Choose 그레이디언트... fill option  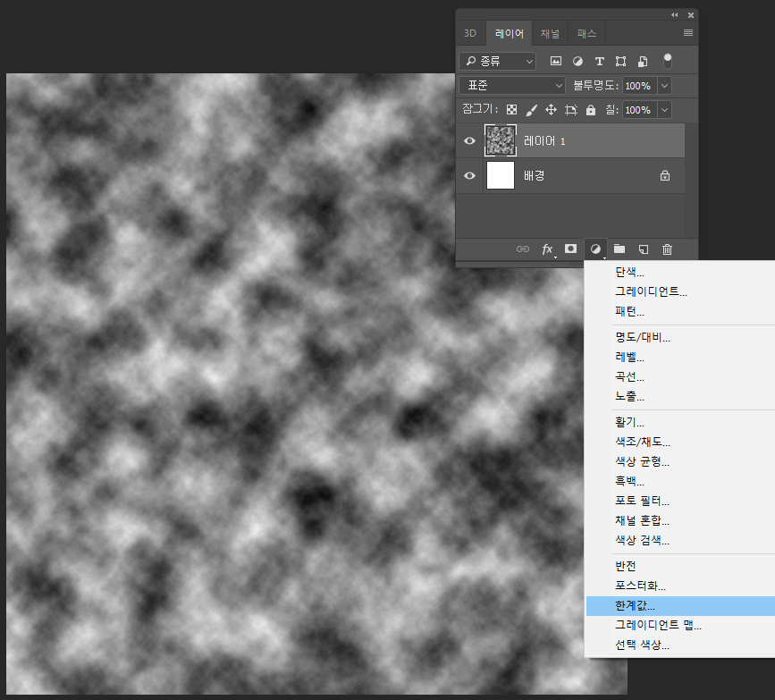point(679,291)
